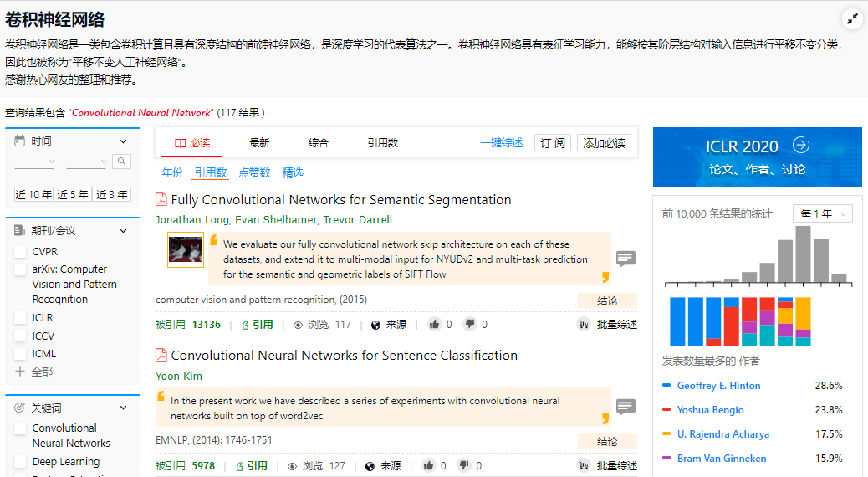Open author Geoffrey E. Hinton

click(718, 386)
